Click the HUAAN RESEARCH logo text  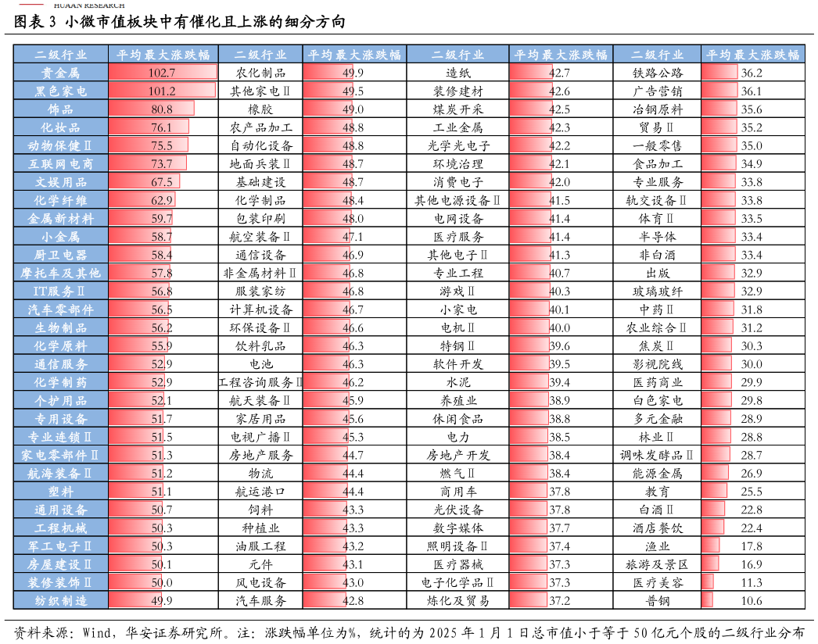click(88, 5)
